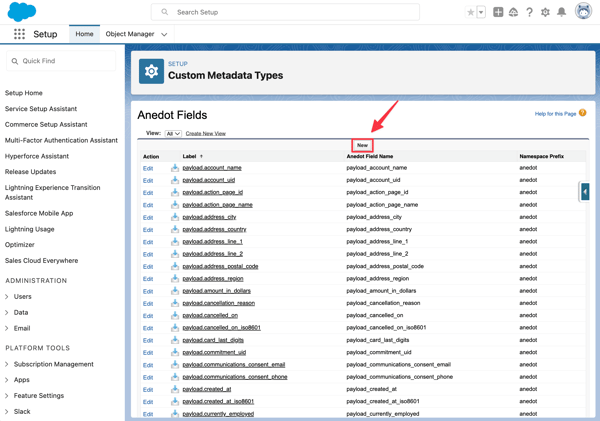Open Service Setup Assistant

click(41, 109)
